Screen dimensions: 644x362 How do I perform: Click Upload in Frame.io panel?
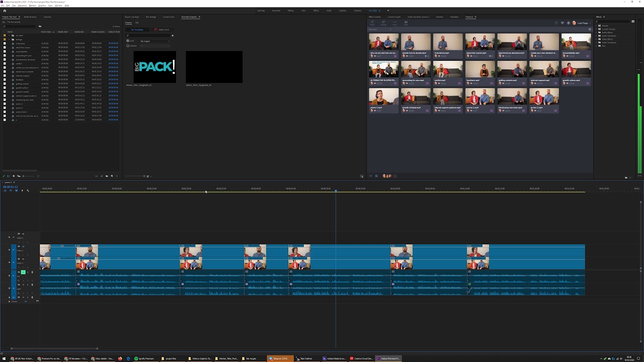click(383, 23)
